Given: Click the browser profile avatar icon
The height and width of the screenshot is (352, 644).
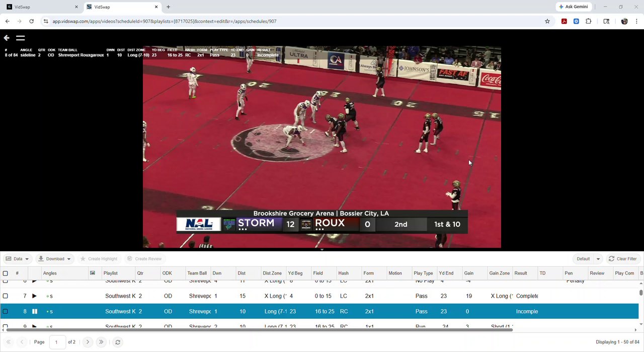Looking at the screenshot, I should tap(624, 21).
